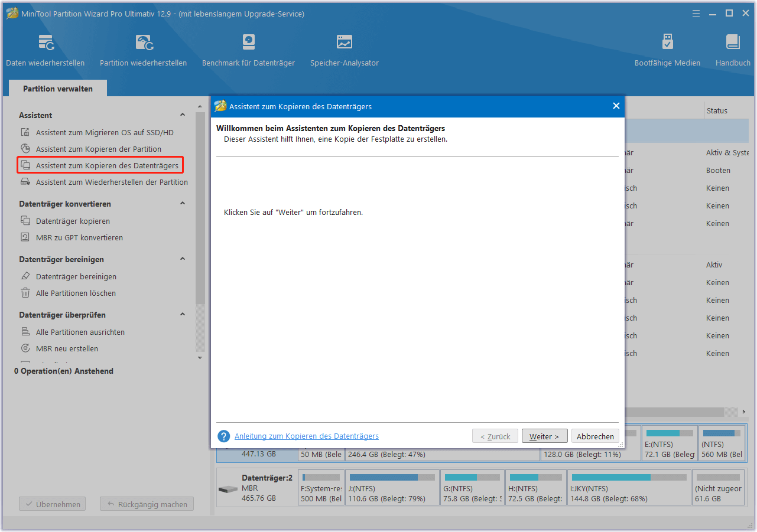Open Partition wiederherstellen tool
This screenshot has width=757, height=532.
pos(143,50)
